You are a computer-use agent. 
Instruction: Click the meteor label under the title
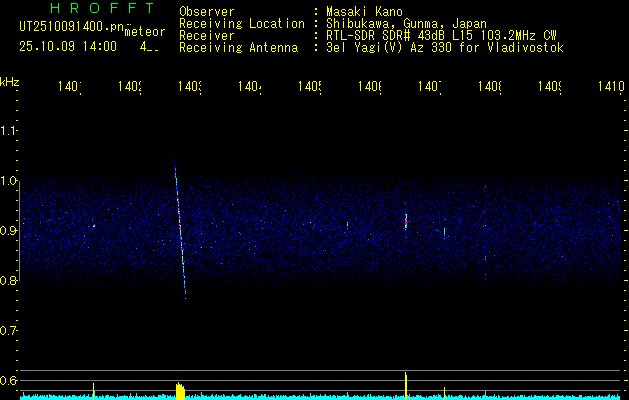pos(145,32)
